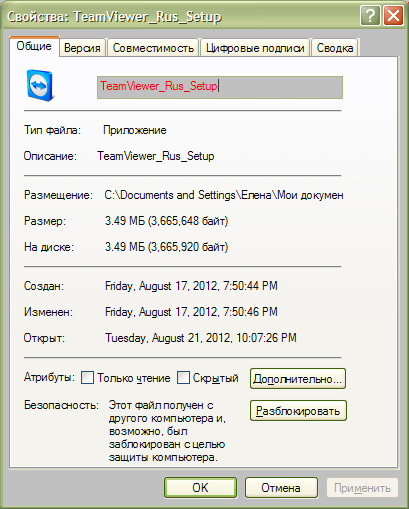The image size is (409, 509).
Task: Click the file name input field
Action: 220,87
